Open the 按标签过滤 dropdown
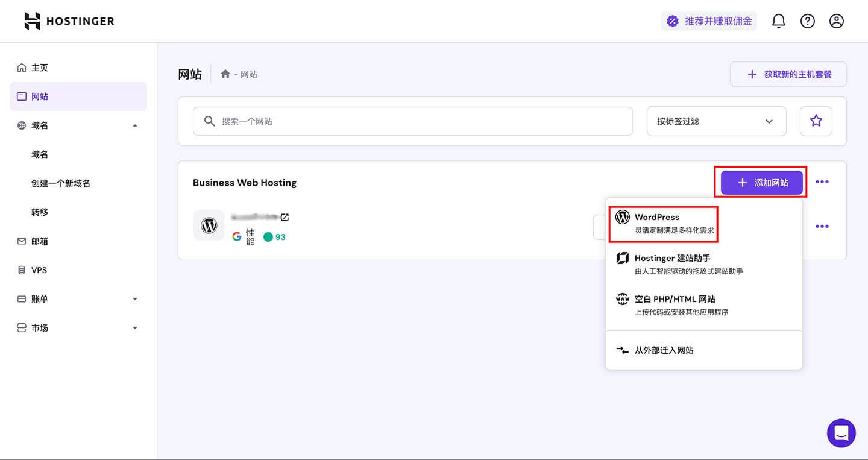 click(717, 121)
